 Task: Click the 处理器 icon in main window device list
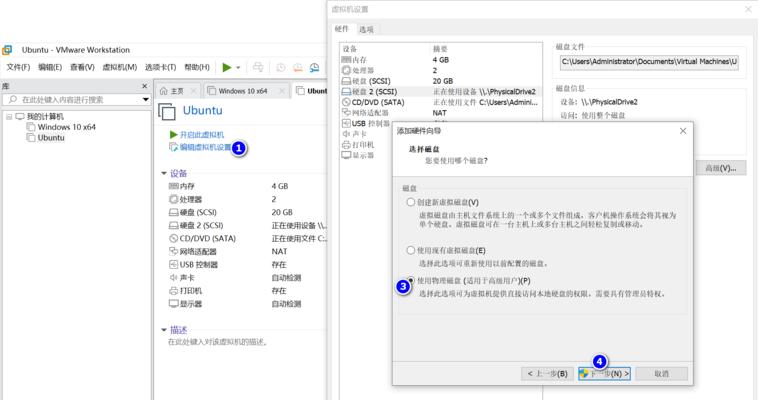pos(174,199)
